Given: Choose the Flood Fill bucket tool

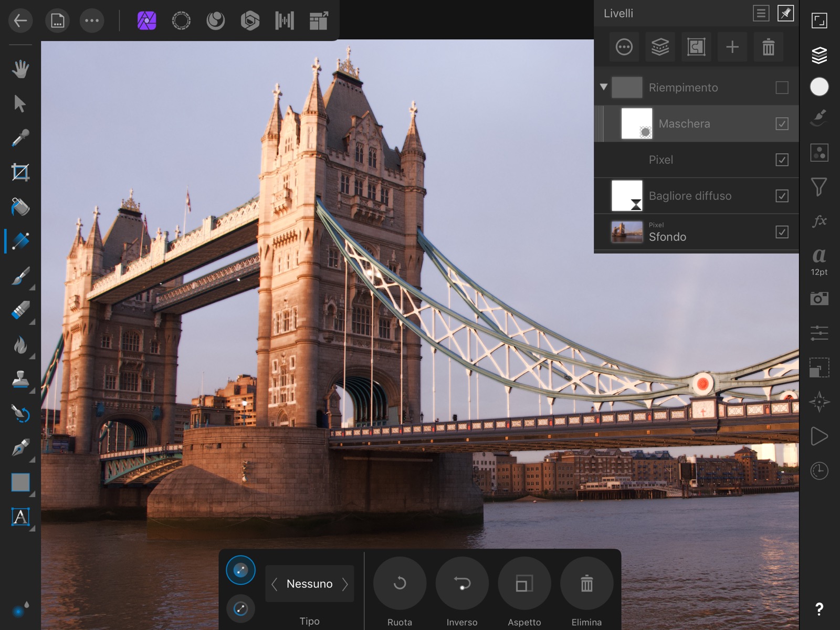Looking at the screenshot, I should click(x=20, y=207).
